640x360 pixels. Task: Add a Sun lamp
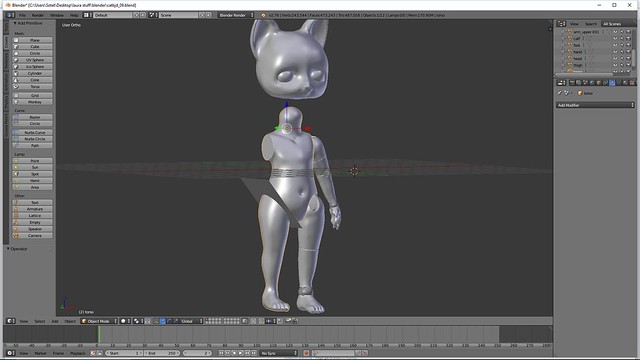(32, 167)
